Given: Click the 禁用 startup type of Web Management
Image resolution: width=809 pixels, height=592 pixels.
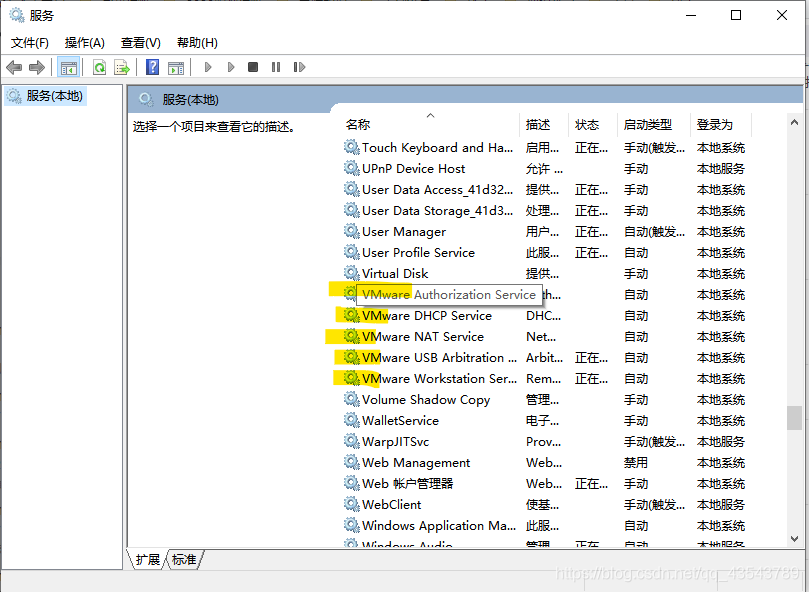Looking at the screenshot, I should [636, 463].
